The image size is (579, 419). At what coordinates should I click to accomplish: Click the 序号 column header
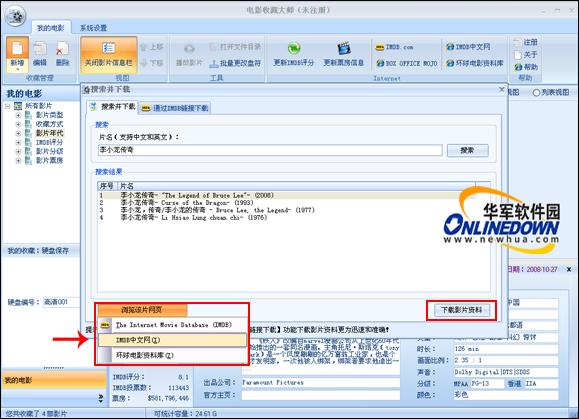[107, 186]
